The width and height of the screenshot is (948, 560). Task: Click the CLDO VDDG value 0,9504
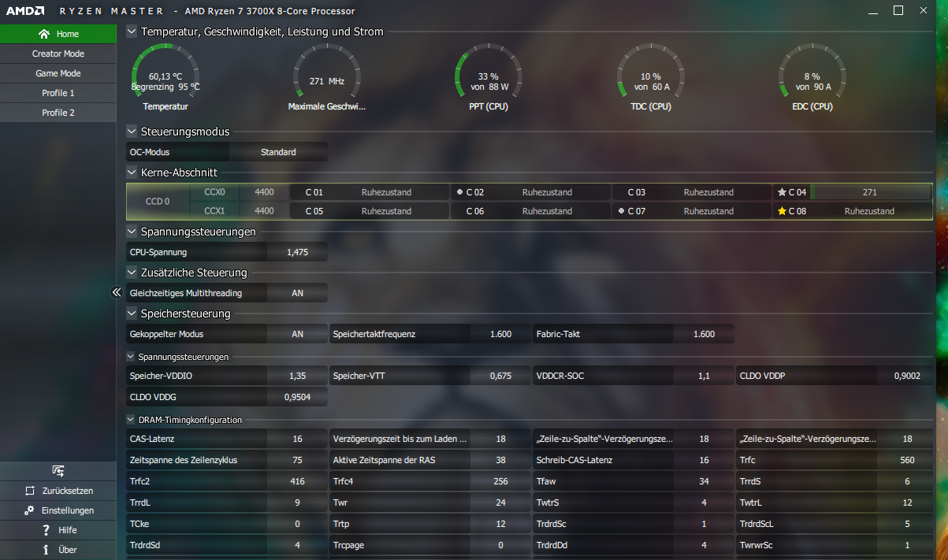click(297, 397)
